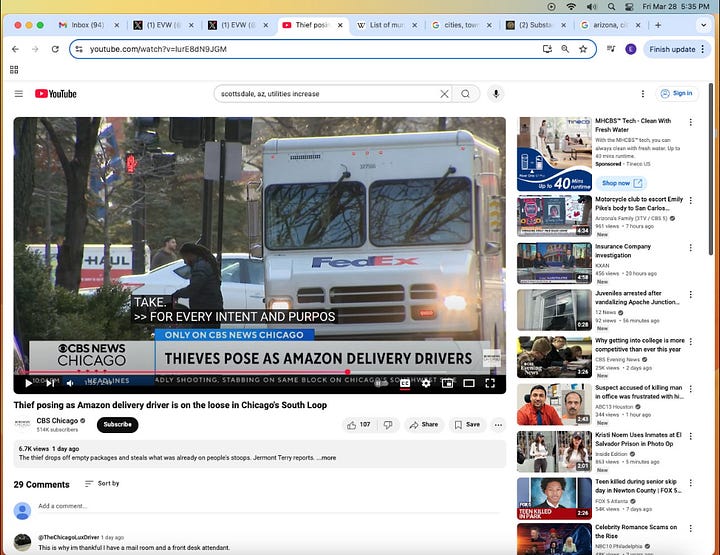720x555 pixels.
Task: Play the video with the play button
Action: tap(28, 383)
